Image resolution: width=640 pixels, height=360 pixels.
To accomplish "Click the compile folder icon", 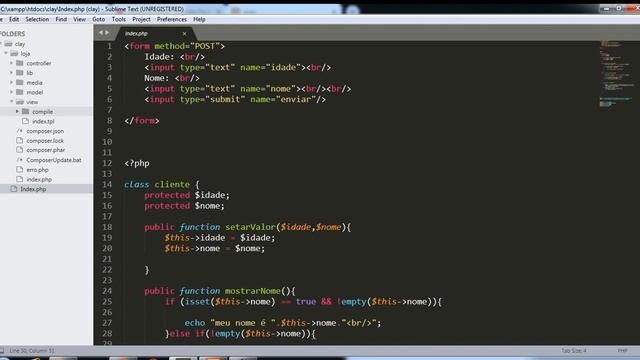I will 25,111.
